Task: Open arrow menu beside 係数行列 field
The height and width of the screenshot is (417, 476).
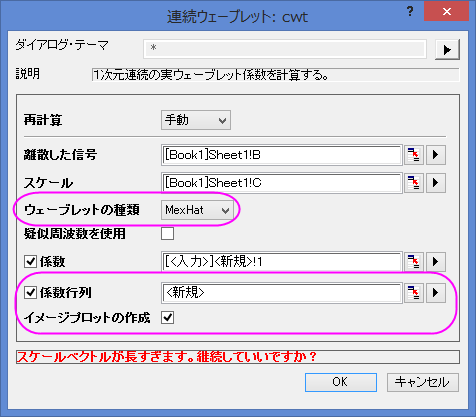Action: pyautogui.click(x=436, y=293)
